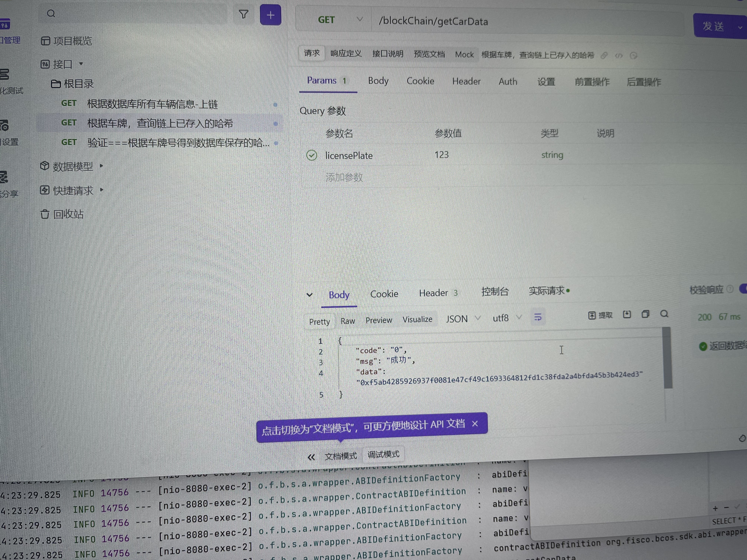747x560 pixels.
Task: Switch to the request Body tab
Action: pos(378,81)
